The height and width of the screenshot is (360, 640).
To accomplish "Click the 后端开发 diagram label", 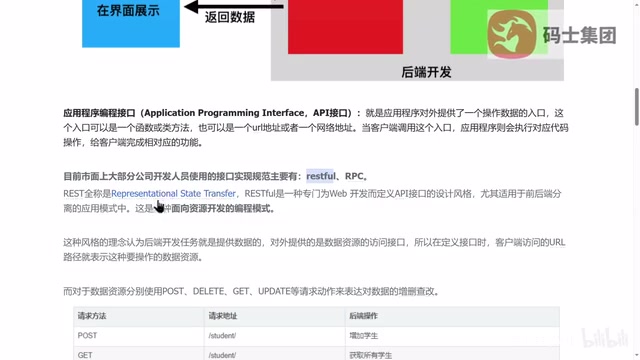I will click(426, 72).
